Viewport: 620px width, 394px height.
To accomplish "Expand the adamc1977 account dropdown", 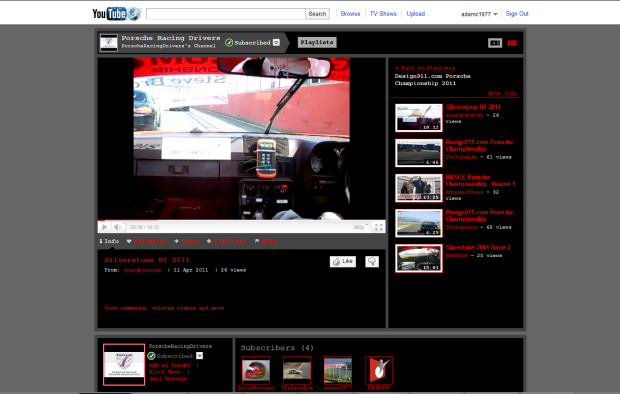I will pos(479,14).
